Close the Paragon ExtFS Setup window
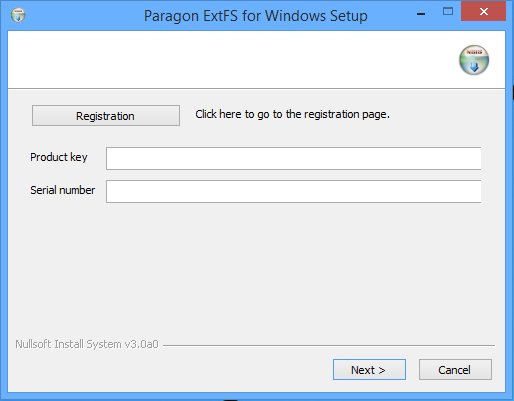 pyautogui.click(x=483, y=11)
